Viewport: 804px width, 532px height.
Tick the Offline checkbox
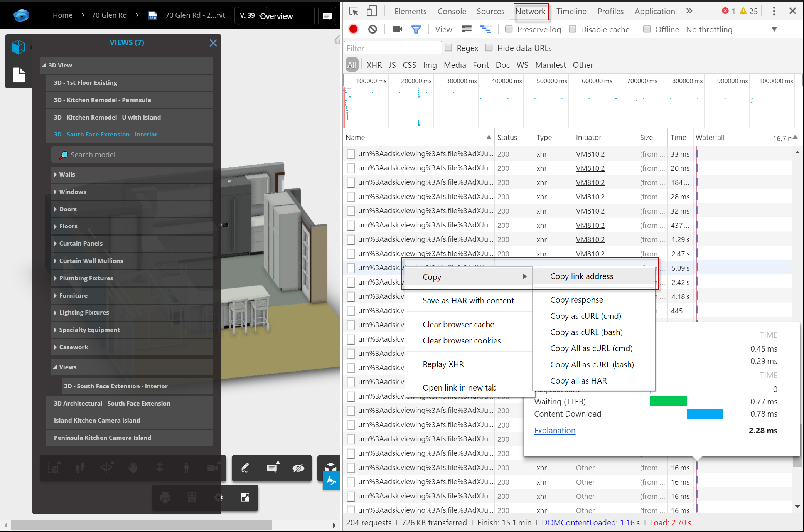tap(647, 29)
